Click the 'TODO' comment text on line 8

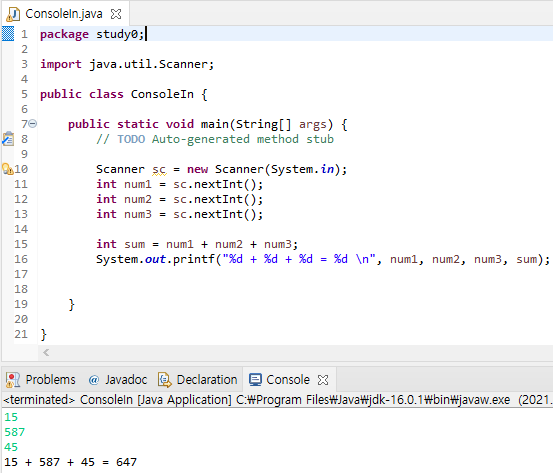[131, 139]
